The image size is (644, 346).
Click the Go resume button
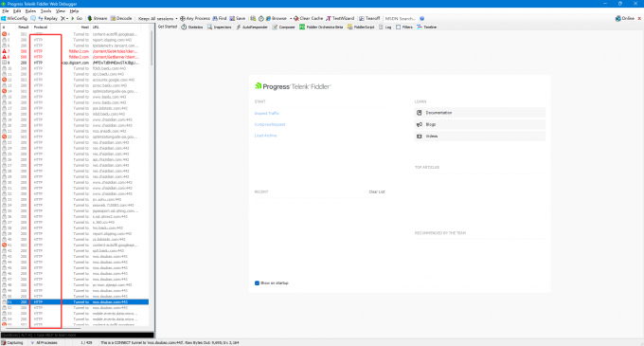pos(77,19)
